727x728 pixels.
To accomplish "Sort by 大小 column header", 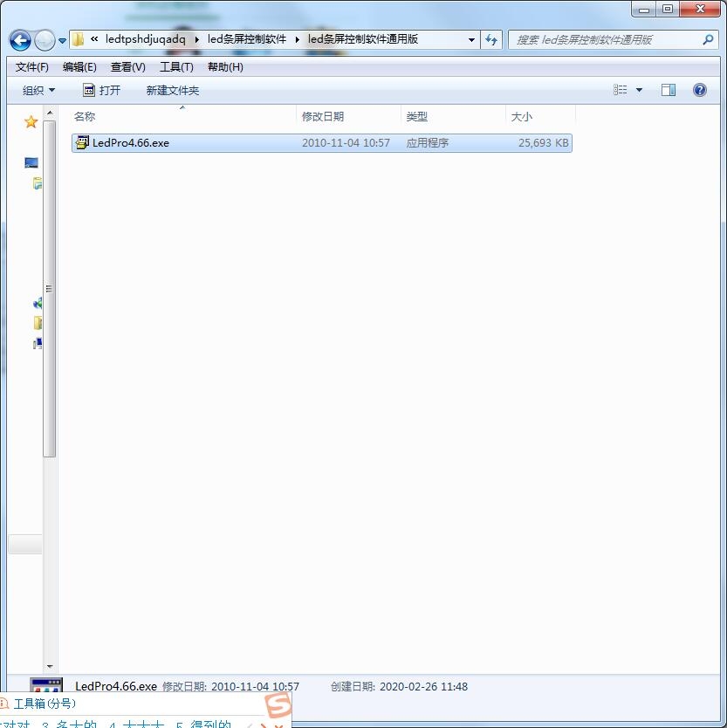I will [x=521, y=117].
